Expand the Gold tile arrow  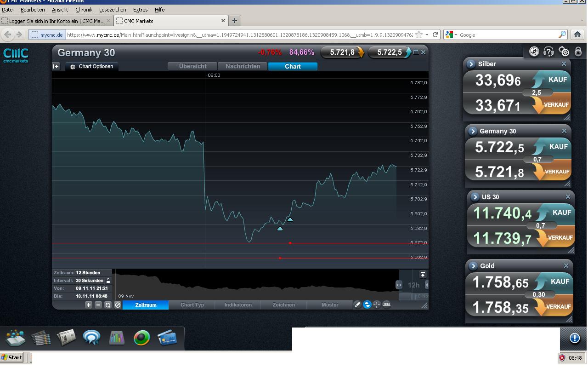tap(473, 266)
